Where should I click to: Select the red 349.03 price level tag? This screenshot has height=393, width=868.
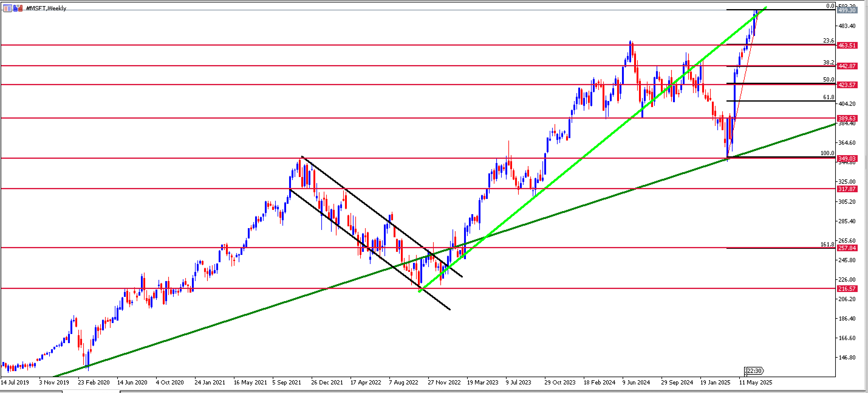coord(847,158)
